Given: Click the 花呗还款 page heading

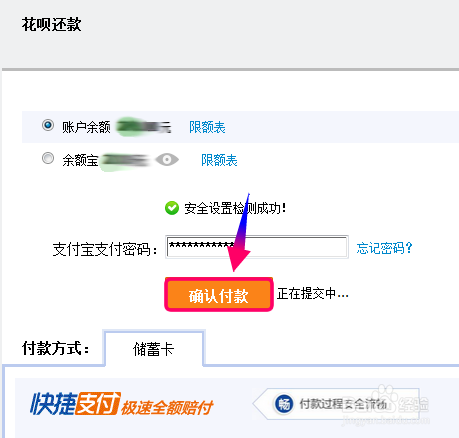Looking at the screenshot, I should click(x=52, y=24).
